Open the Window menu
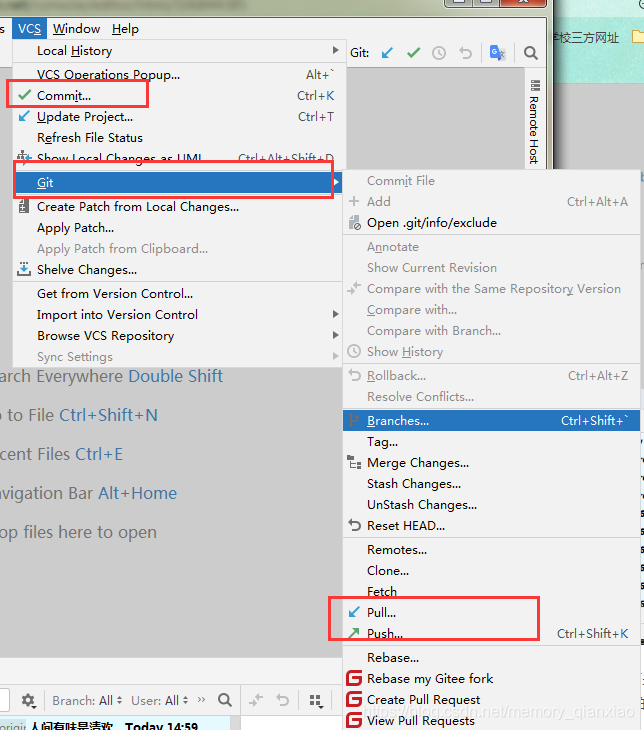 76,29
